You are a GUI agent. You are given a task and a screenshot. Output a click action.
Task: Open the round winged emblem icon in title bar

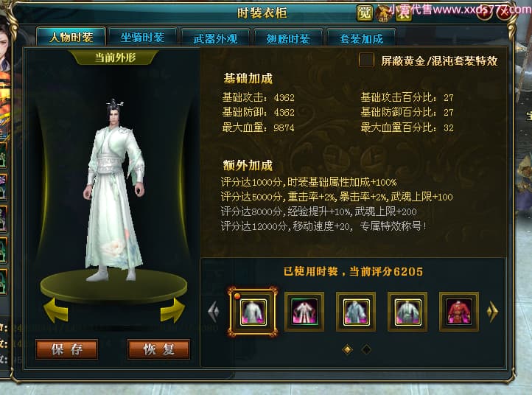tap(384, 13)
